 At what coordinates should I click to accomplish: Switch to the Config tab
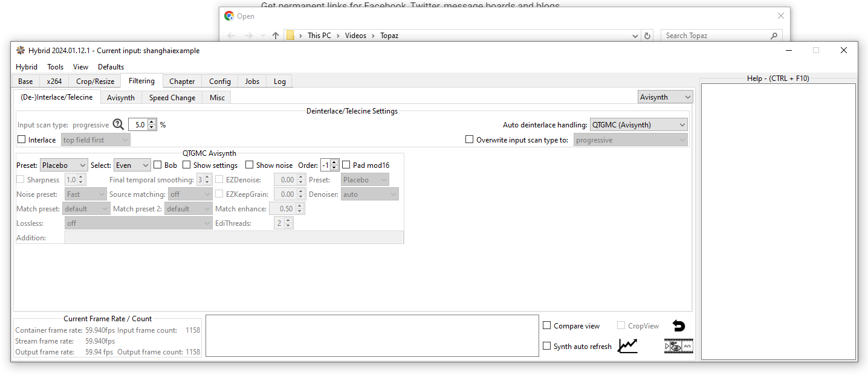[220, 81]
